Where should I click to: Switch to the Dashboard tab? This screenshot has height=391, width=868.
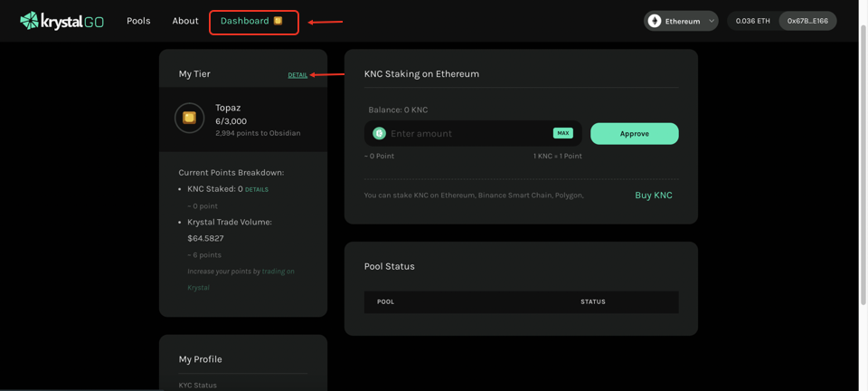click(x=245, y=21)
